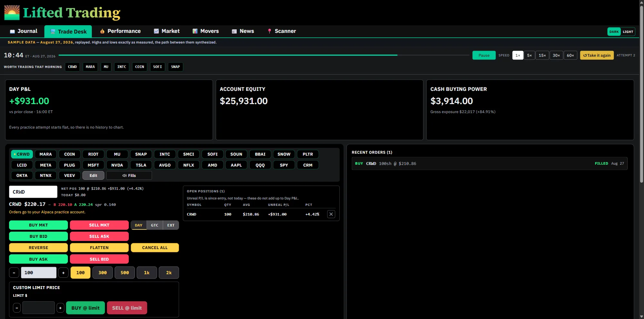Switch theme to LIGHT
This screenshot has width=644, height=319.
pyautogui.click(x=628, y=32)
